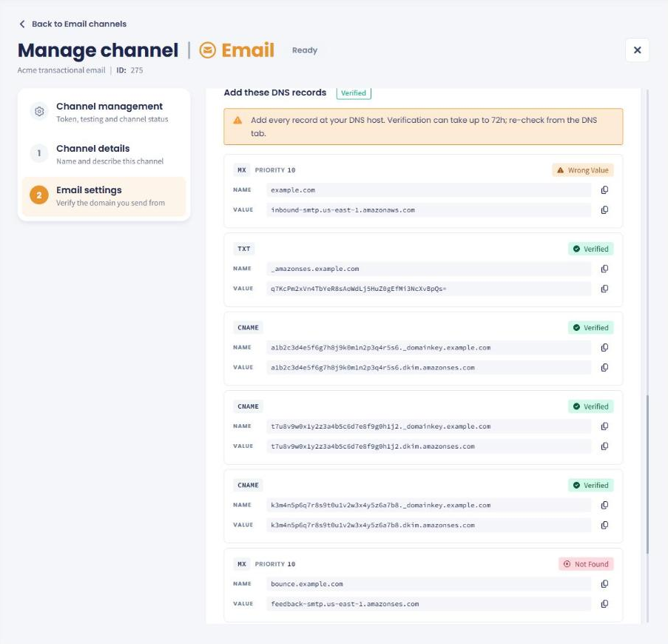Copy the inbound-smtp.us-east-1.amazonaws.com MX value
Image resolution: width=668 pixels, height=644 pixels.
pos(604,210)
